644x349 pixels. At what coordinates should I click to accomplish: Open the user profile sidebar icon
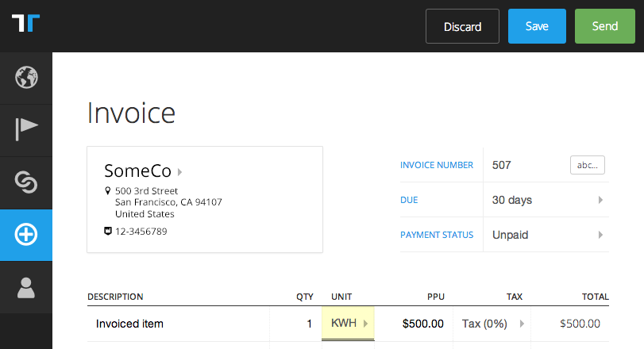point(26,288)
